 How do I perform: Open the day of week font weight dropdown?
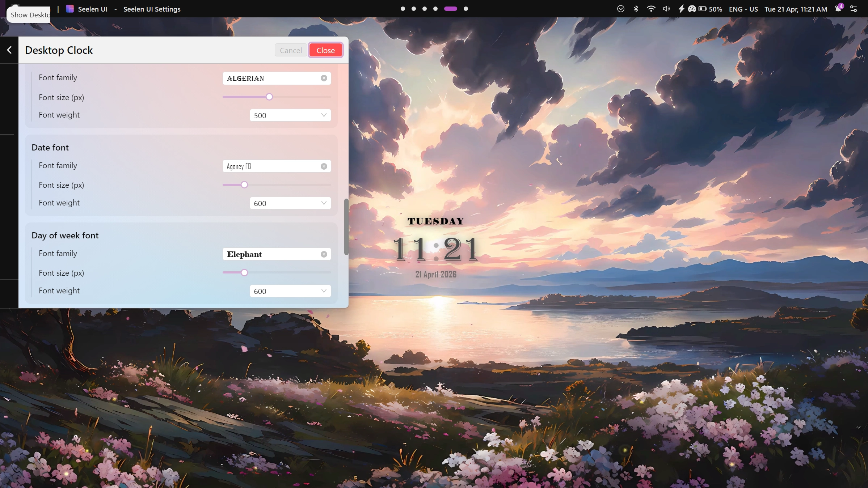click(x=290, y=291)
